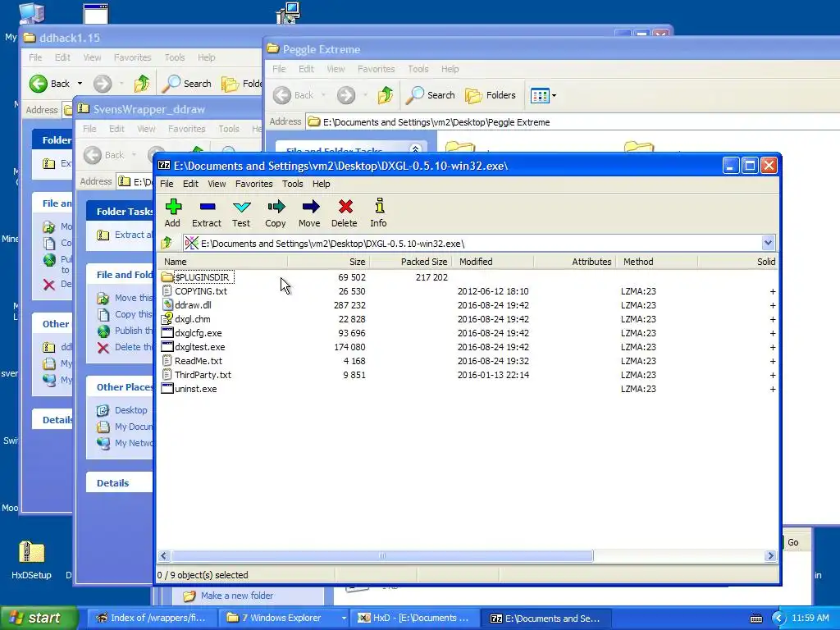Select dxgl.chm help file

pyautogui.click(x=186, y=319)
